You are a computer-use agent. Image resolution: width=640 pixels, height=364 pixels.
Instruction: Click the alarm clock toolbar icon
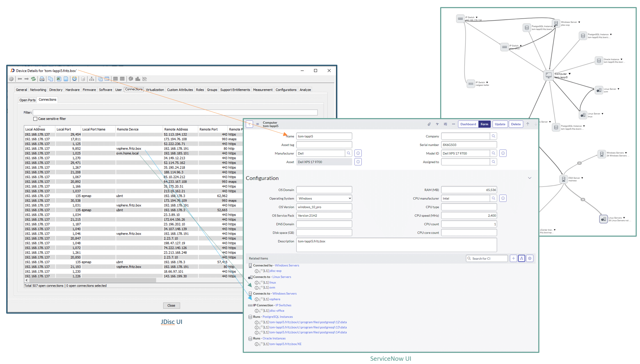click(74, 79)
